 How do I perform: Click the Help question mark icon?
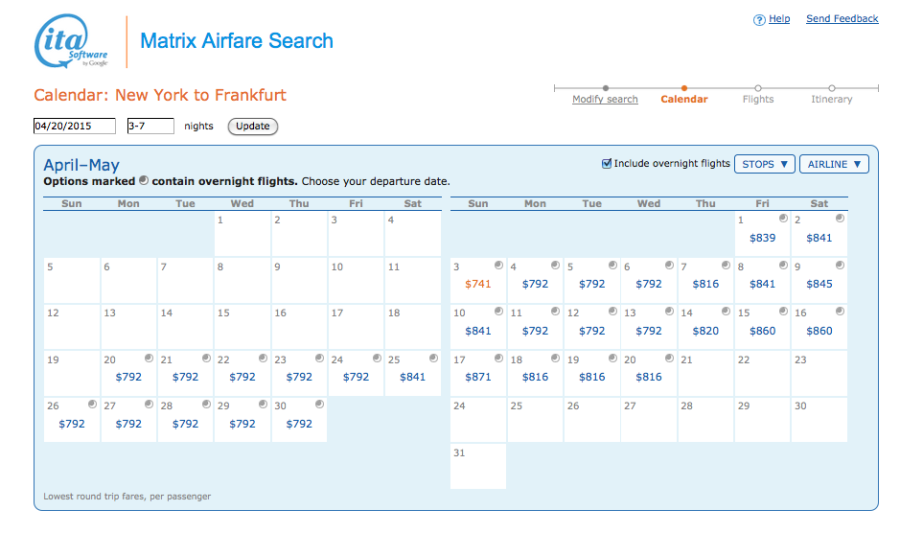tap(759, 20)
